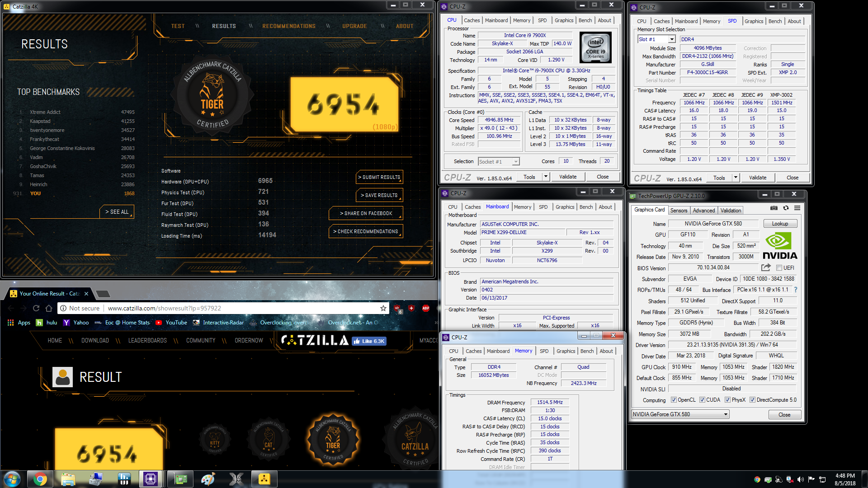Open the Windows Start orb

[x=12, y=479]
